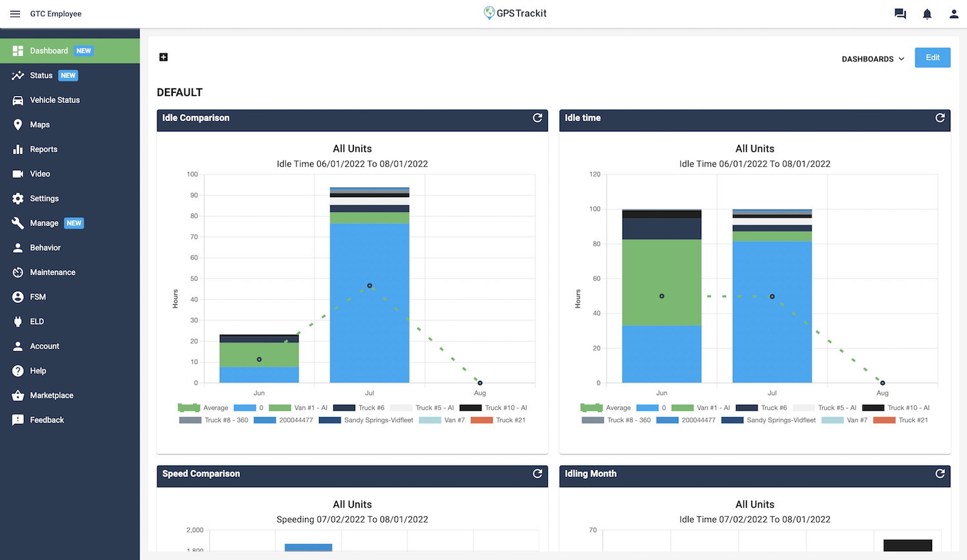967x560 pixels.
Task: Expand the DASHBOARDS dropdown
Action: point(873,59)
